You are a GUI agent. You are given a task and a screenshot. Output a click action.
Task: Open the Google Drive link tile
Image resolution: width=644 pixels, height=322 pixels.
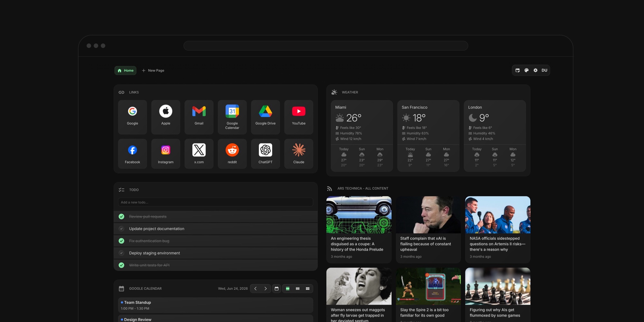[265, 117]
